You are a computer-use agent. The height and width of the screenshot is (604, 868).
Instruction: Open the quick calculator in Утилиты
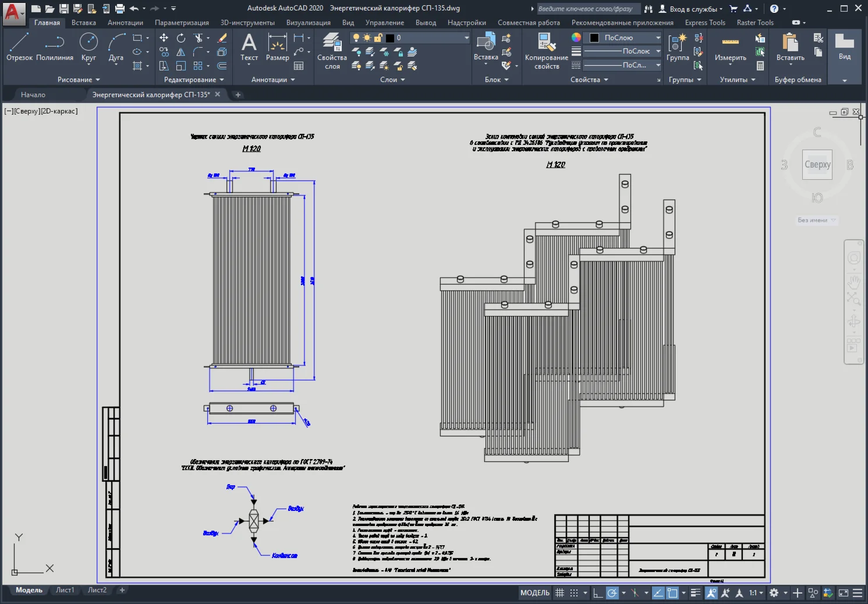pos(760,66)
